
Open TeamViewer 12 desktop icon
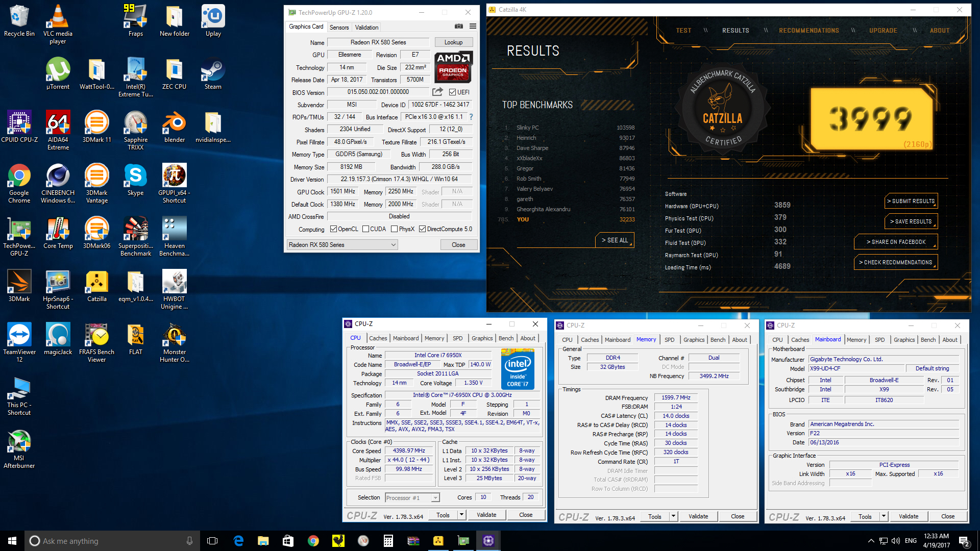19,343
